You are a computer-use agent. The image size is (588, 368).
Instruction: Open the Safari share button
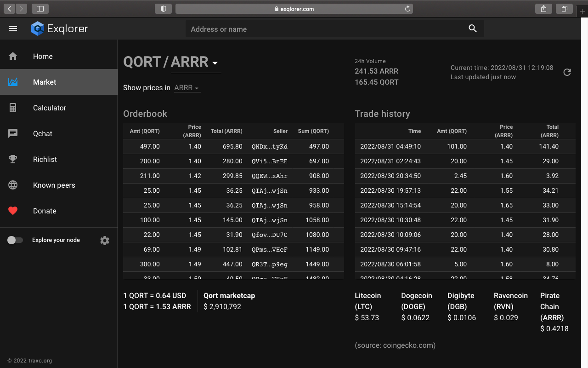point(543,8)
